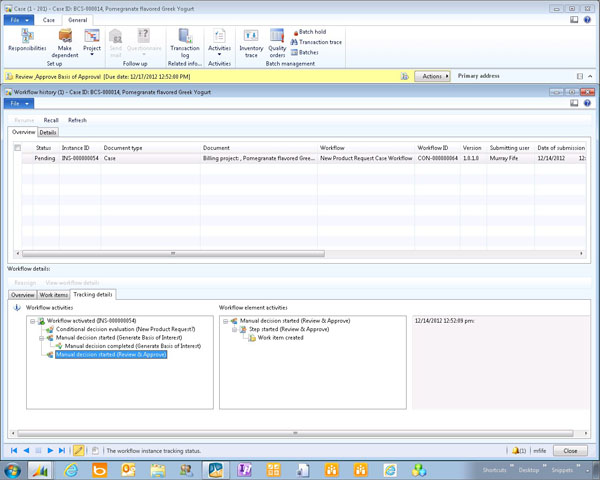
Task: Open Inventory trace
Action: pyautogui.click(x=251, y=43)
